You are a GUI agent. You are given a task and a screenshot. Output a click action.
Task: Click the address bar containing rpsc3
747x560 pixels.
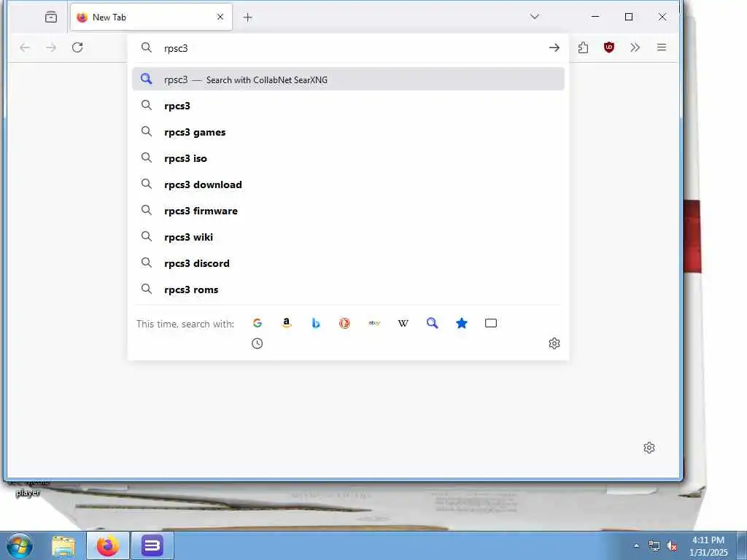[348, 48]
